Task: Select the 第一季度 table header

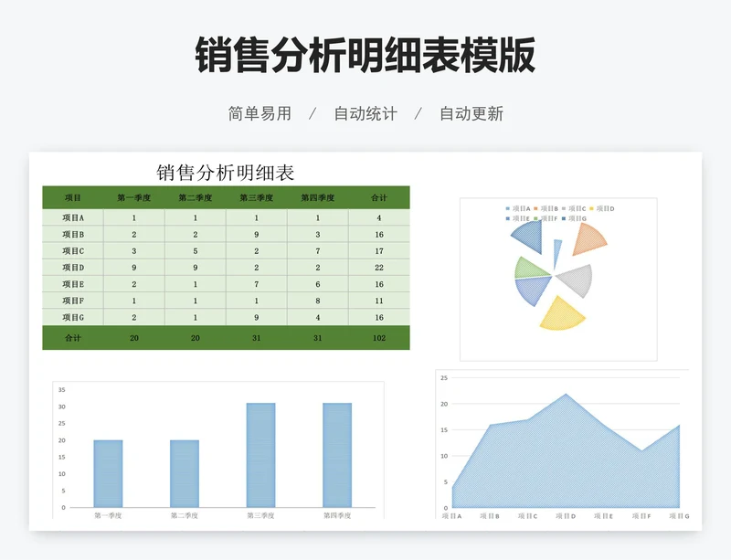Action: [x=133, y=197]
